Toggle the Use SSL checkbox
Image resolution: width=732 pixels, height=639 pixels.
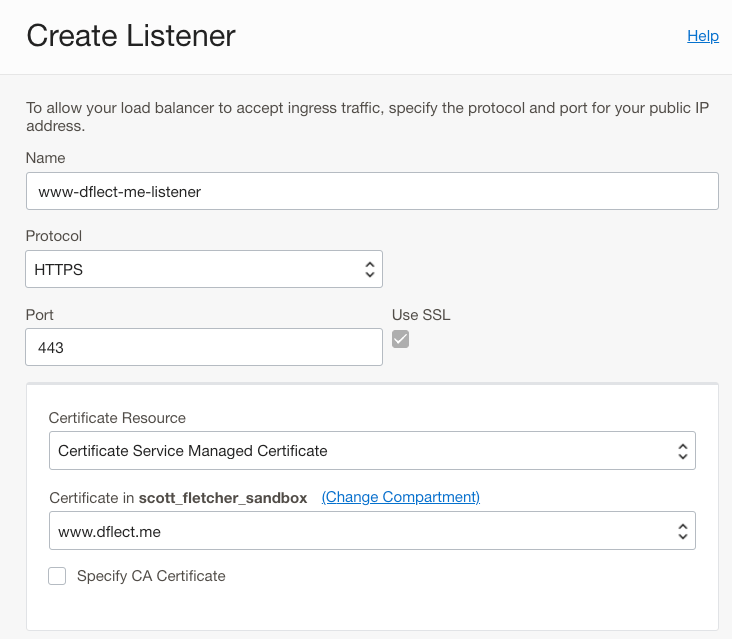(400, 339)
